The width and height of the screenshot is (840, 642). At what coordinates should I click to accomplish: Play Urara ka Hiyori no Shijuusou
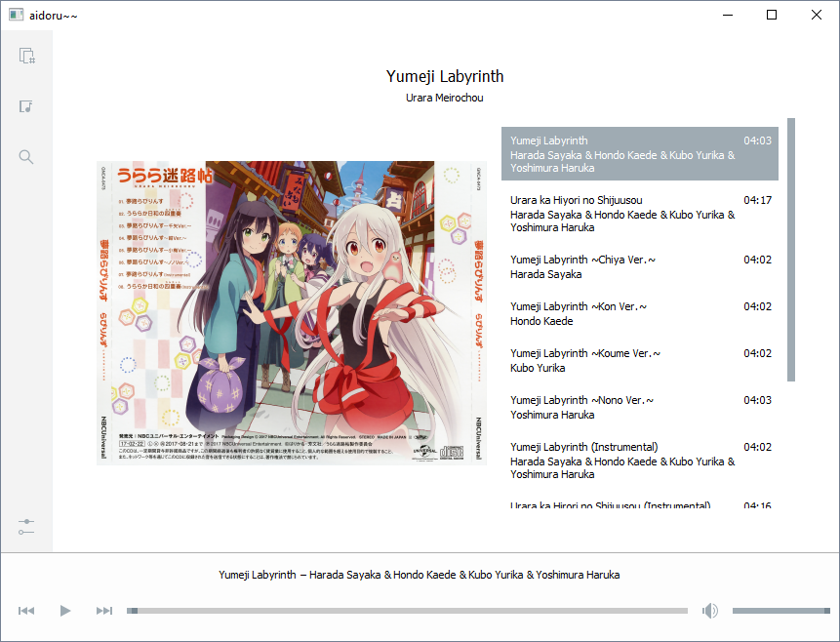639,214
